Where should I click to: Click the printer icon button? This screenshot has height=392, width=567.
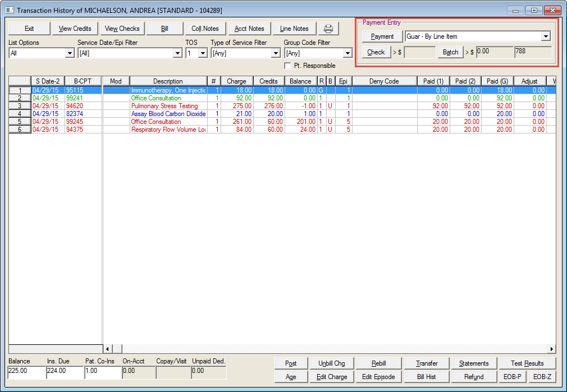tap(328, 29)
